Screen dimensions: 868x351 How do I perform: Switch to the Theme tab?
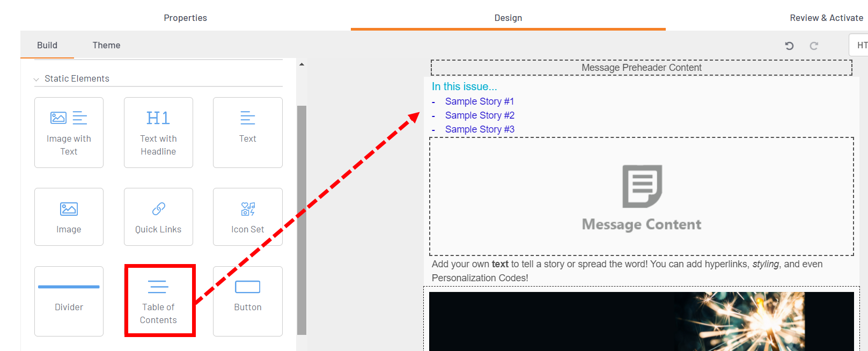coord(106,45)
